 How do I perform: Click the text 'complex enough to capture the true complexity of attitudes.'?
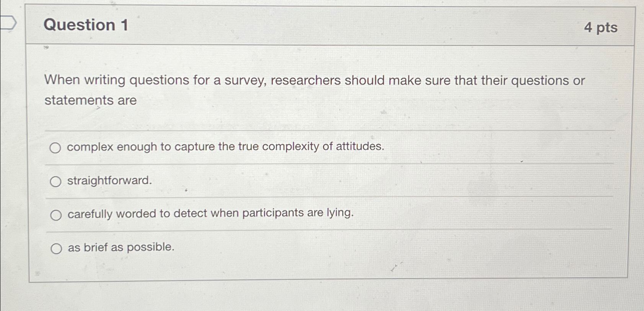225,146
